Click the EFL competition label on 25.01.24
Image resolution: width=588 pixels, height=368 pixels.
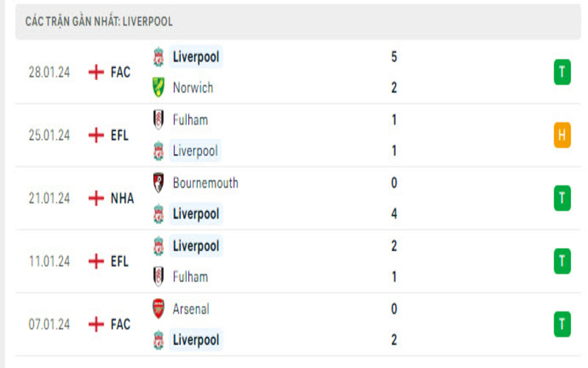120,135
